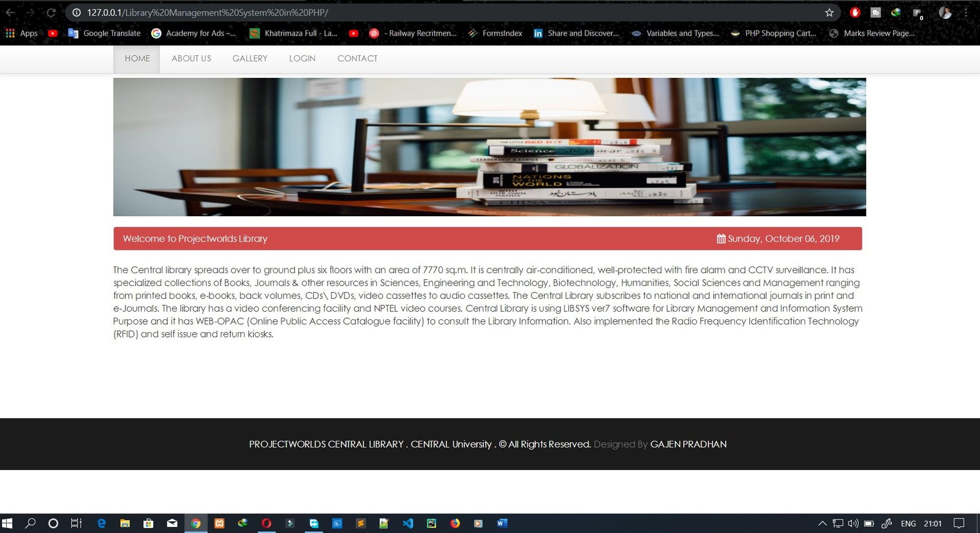Reload the page using the refresh icon
980x533 pixels.
click(51, 13)
